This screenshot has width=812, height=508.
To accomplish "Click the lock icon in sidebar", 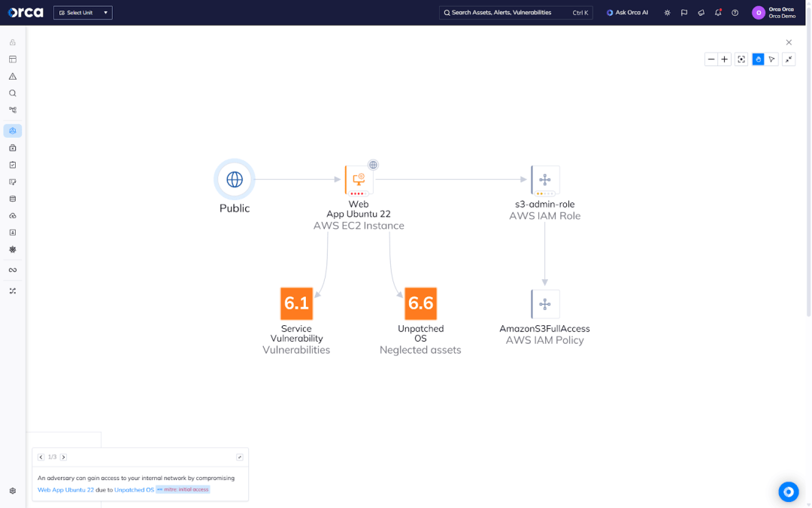I will [x=13, y=42].
